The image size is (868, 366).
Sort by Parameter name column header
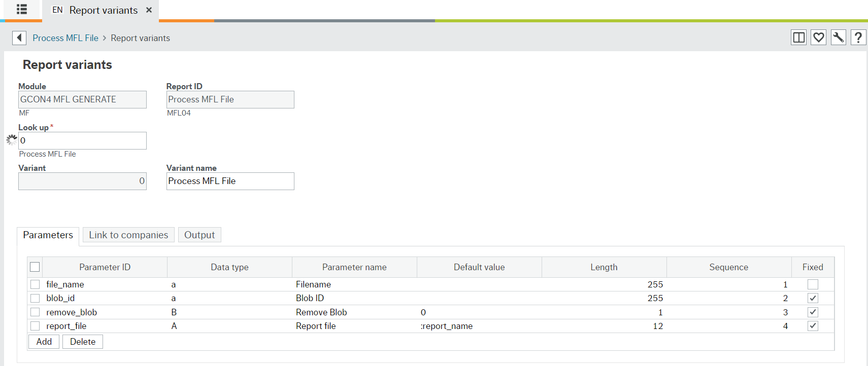coord(354,267)
